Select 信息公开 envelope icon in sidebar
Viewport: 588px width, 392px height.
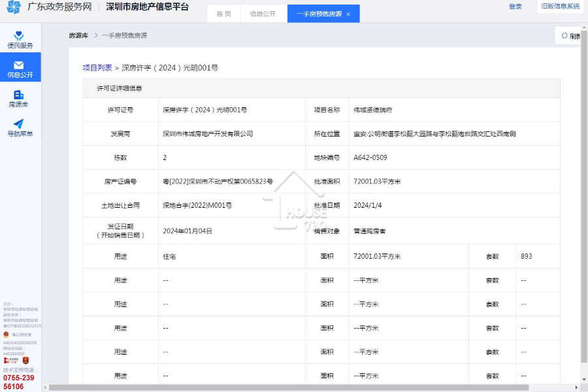coord(19,65)
